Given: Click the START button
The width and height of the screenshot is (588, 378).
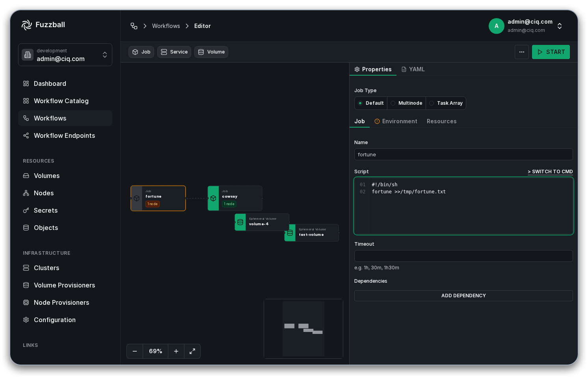Looking at the screenshot, I should tap(551, 52).
